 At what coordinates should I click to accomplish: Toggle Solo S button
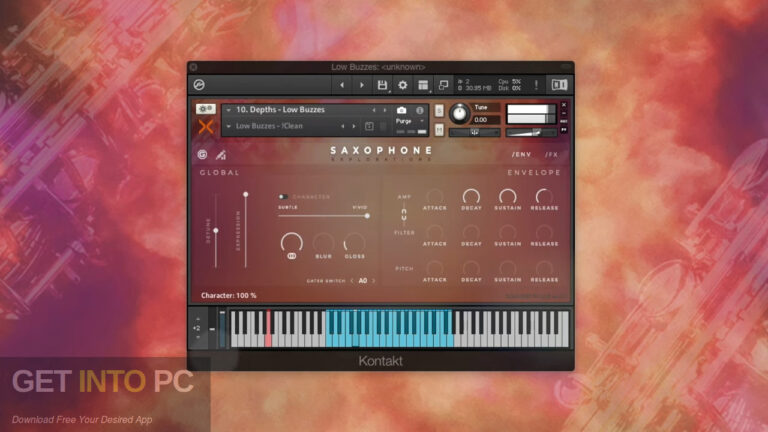coord(439,111)
